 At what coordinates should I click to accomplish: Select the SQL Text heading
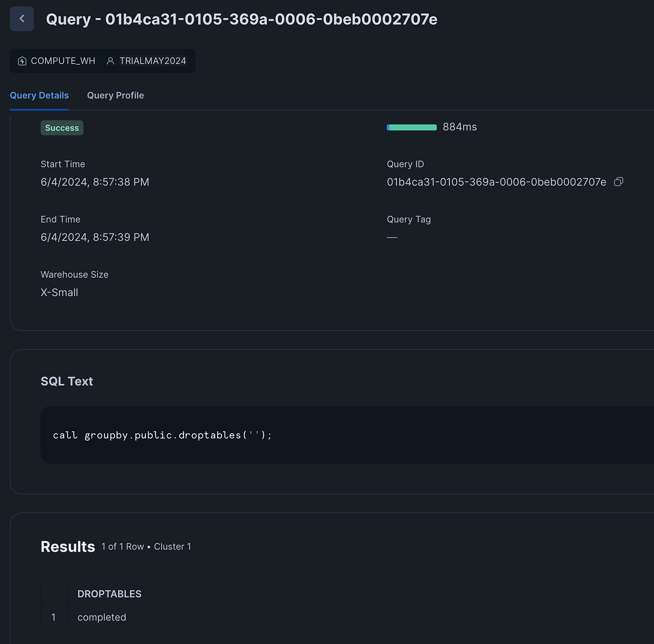[66, 381]
